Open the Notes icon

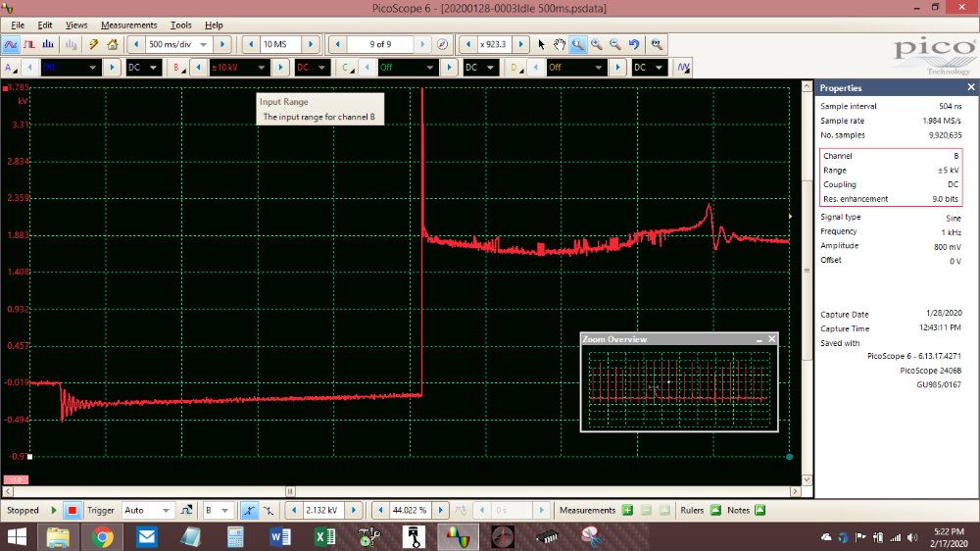[x=760, y=511]
